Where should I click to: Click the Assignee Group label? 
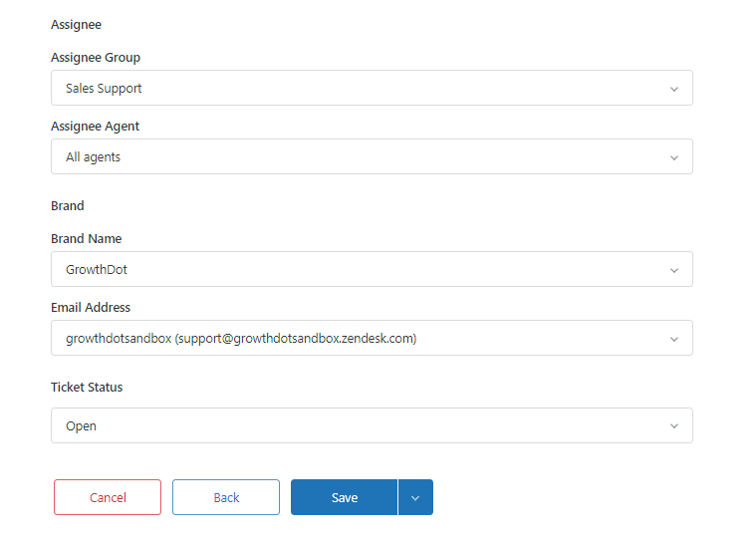coord(96,58)
